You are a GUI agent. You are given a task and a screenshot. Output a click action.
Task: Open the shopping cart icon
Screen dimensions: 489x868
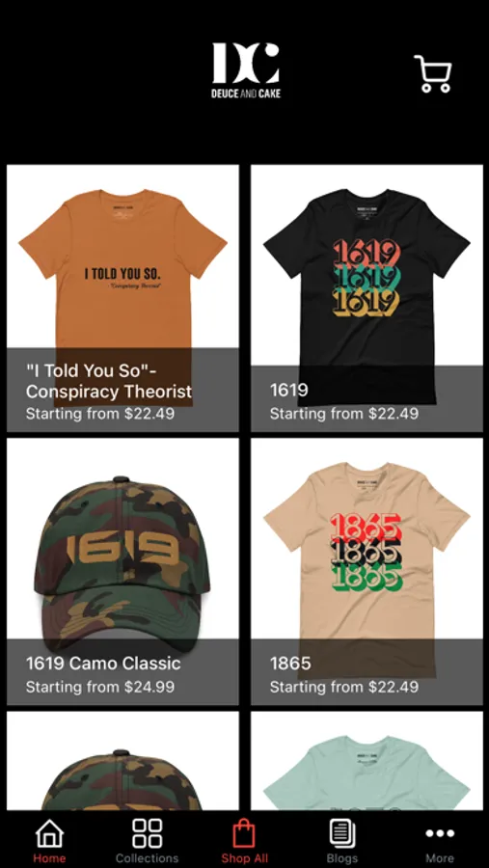433,73
